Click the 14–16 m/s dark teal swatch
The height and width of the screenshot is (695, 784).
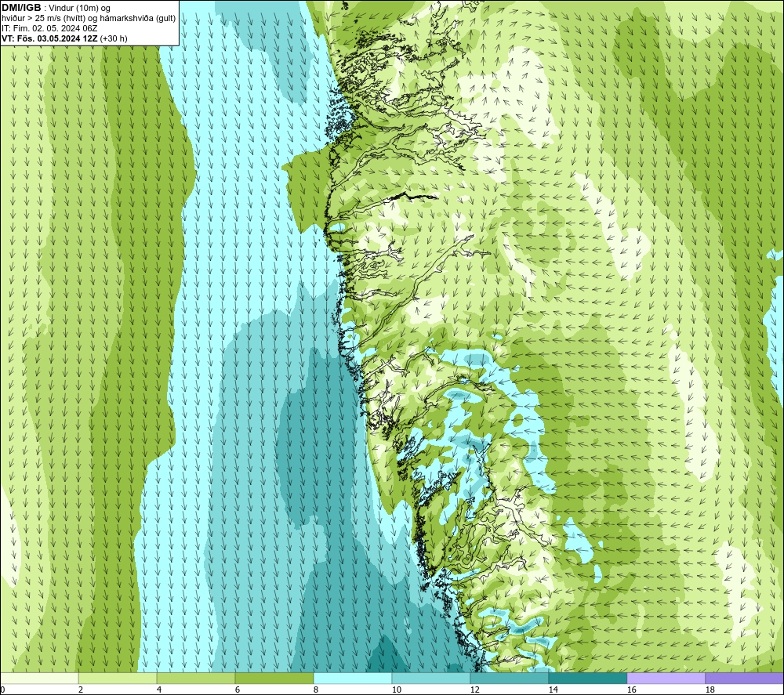click(x=587, y=678)
